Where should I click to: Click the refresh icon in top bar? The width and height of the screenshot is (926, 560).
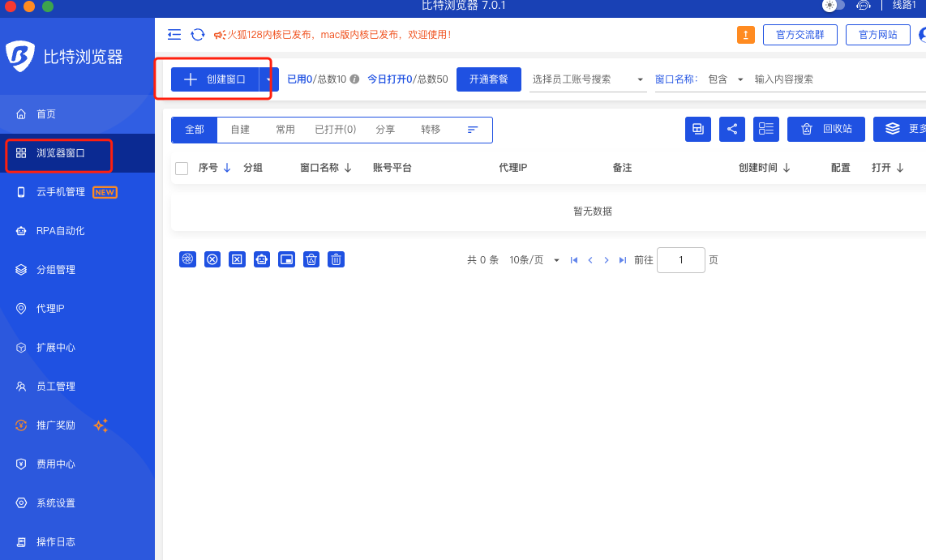click(198, 35)
